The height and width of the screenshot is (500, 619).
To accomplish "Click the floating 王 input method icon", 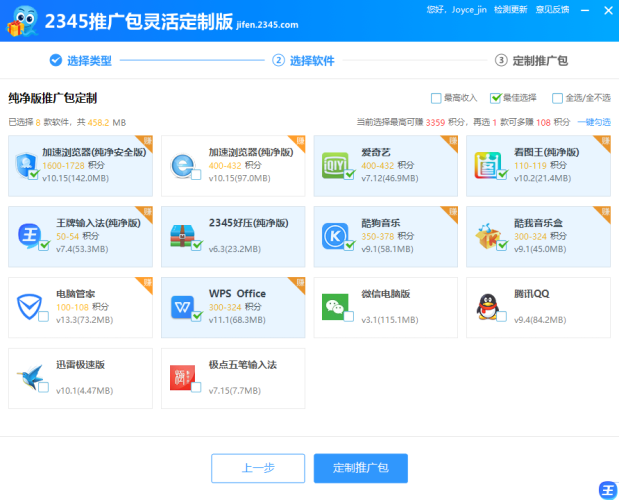I will (608, 490).
